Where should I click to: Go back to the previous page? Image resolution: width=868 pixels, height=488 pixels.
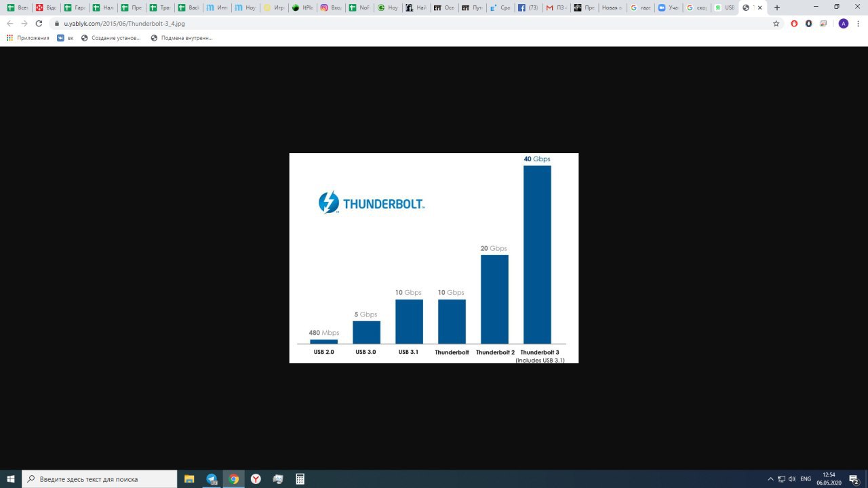[x=9, y=23]
